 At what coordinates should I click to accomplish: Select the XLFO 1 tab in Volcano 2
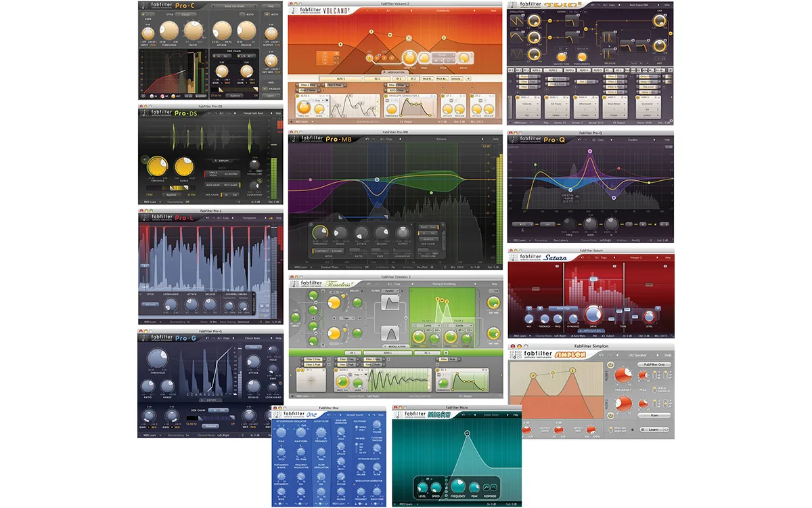pyautogui.click(x=342, y=78)
